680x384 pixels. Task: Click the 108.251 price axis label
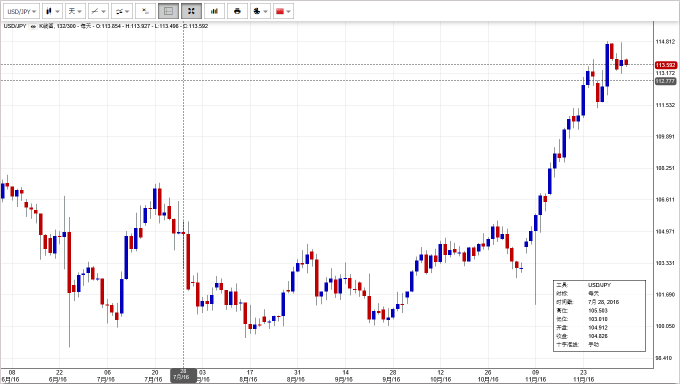(665, 168)
